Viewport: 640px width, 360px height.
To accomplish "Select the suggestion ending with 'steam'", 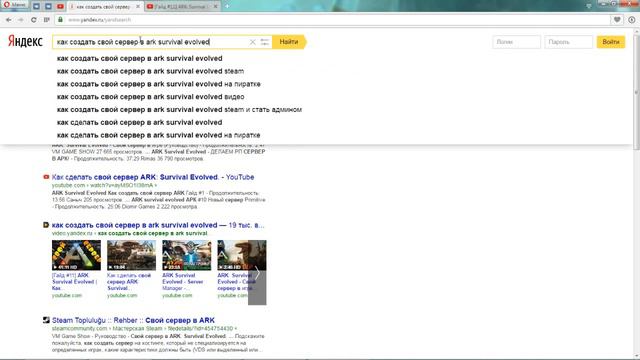I will [150, 71].
